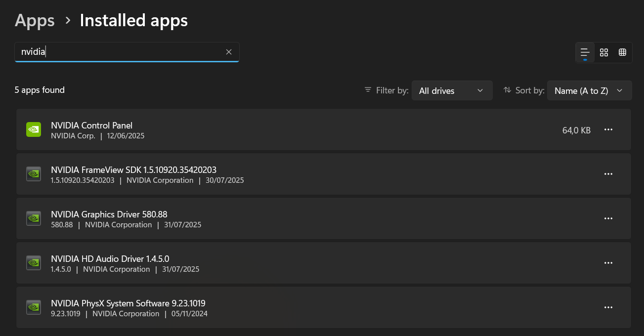644x336 pixels.
Task: Click the NVIDIA FrameView SDK icon
Action: (x=34, y=174)
